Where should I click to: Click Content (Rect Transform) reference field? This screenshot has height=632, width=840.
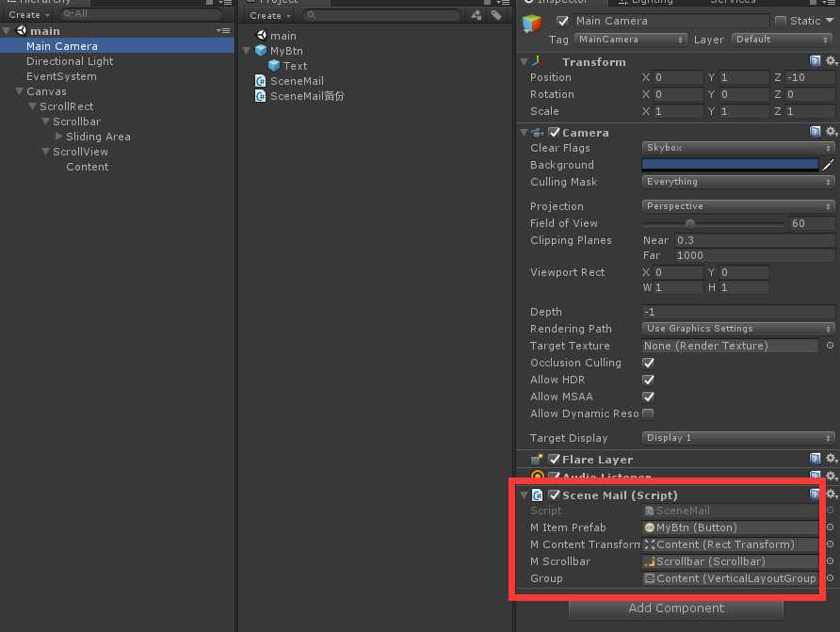coord(730,544)
